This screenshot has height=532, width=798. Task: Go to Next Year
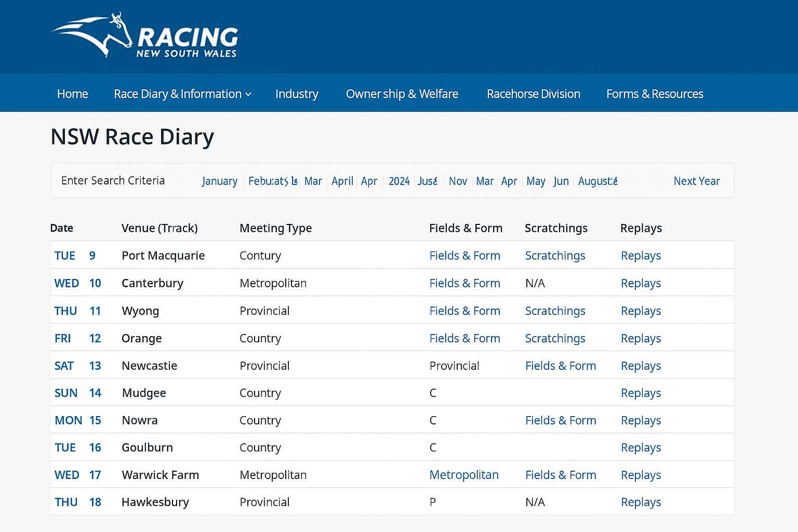[697, 181]
